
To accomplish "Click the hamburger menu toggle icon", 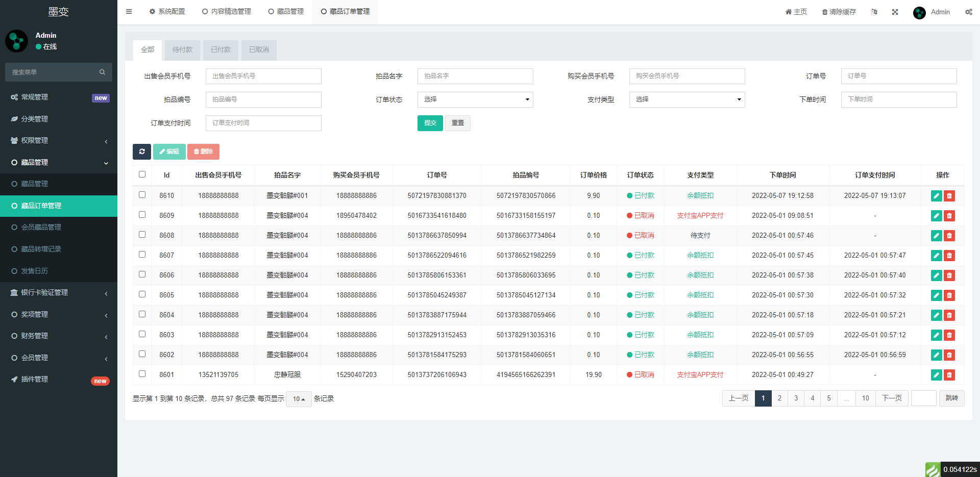I will (x=129, y=11).
